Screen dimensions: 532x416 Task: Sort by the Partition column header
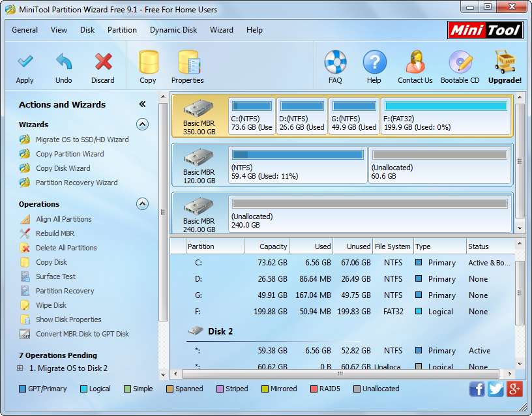pyautogui.click(x=215, y=246)
